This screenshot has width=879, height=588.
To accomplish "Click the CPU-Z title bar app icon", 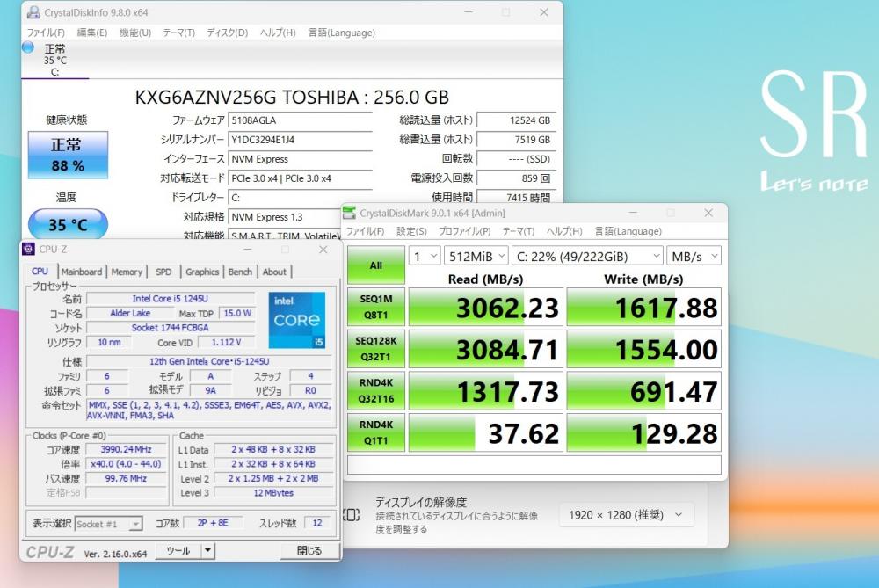I will (29, 249).
